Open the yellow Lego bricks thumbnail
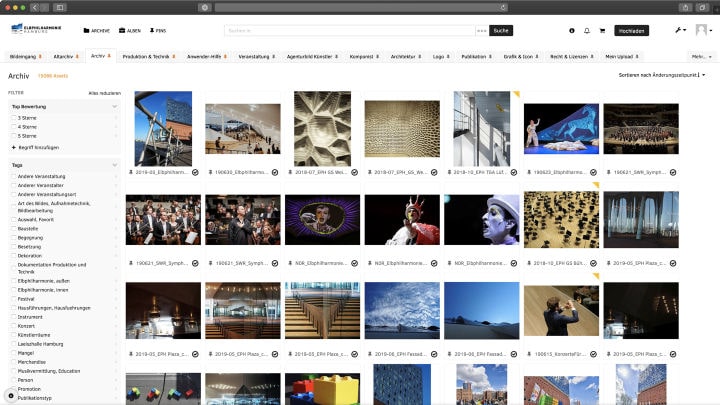This screenshot has width=720, height=405. 322,389
